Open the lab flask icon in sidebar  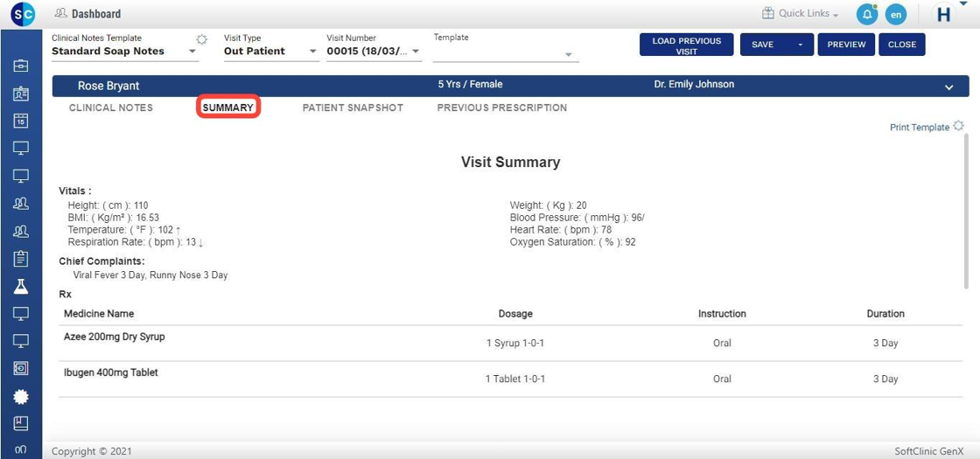21,286
